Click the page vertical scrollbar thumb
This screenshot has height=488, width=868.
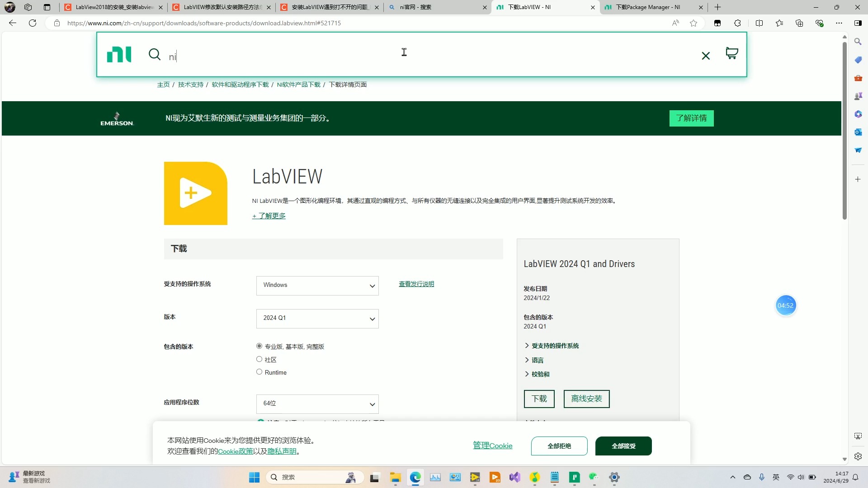[x=844, y=131]
